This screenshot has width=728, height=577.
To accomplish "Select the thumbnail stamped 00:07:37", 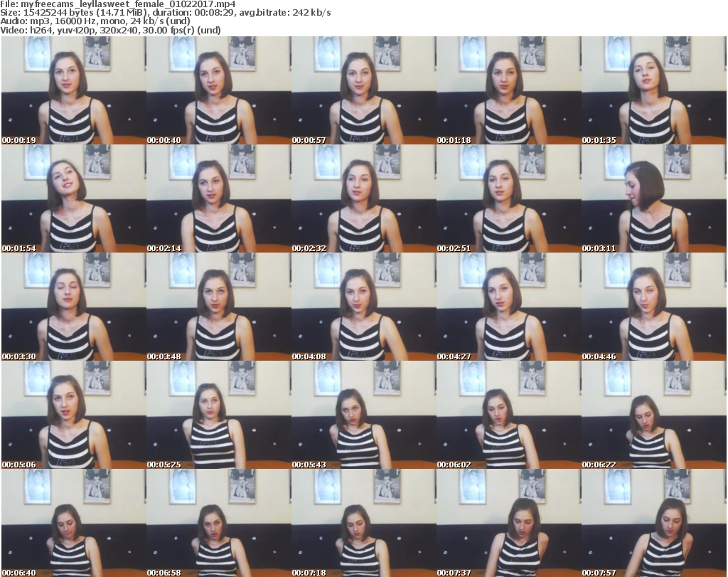I will (x=508, y=523).
